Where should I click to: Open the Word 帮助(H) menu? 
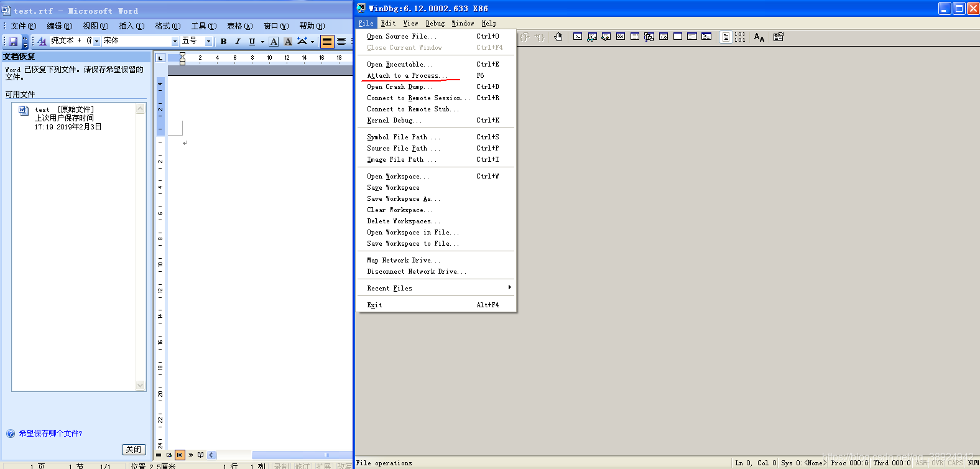pos(312,26)
